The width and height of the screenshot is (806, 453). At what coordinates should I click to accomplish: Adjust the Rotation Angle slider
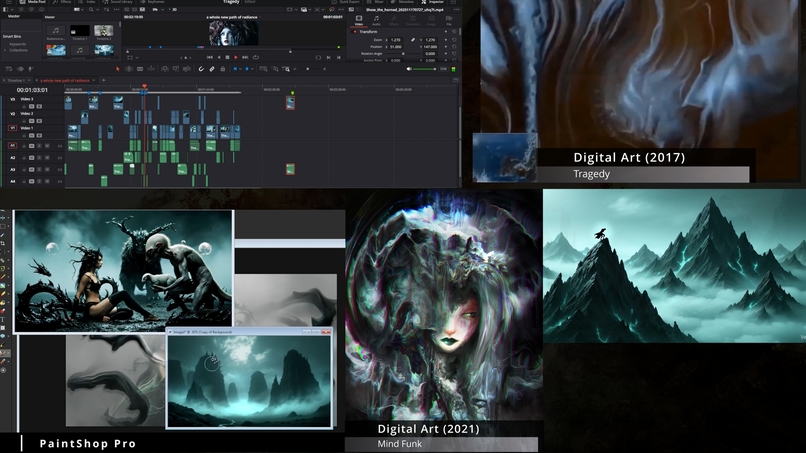point(403,53)
